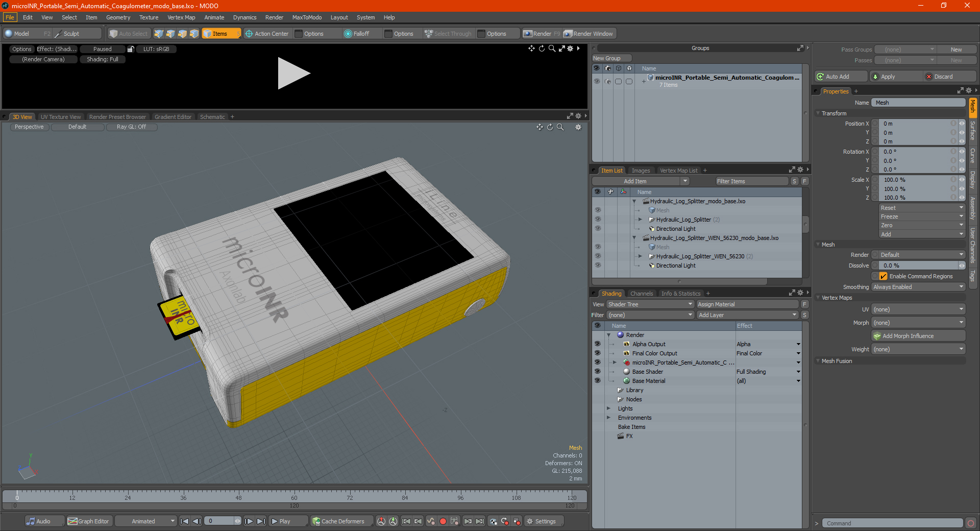Image resolution: width=980 pixels, height=531 pixels.
Task: Open Audio options
Action: [44, 521]
